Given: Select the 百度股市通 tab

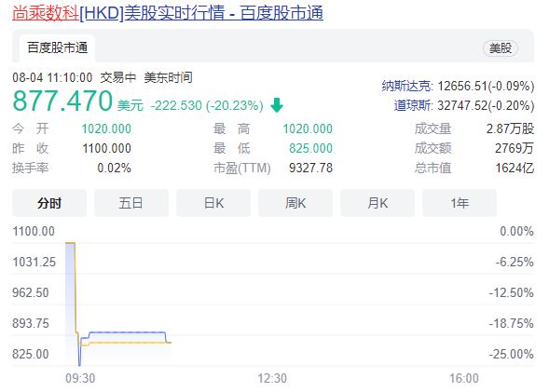Looking at the screenshot, I should [x=58, y=47].
